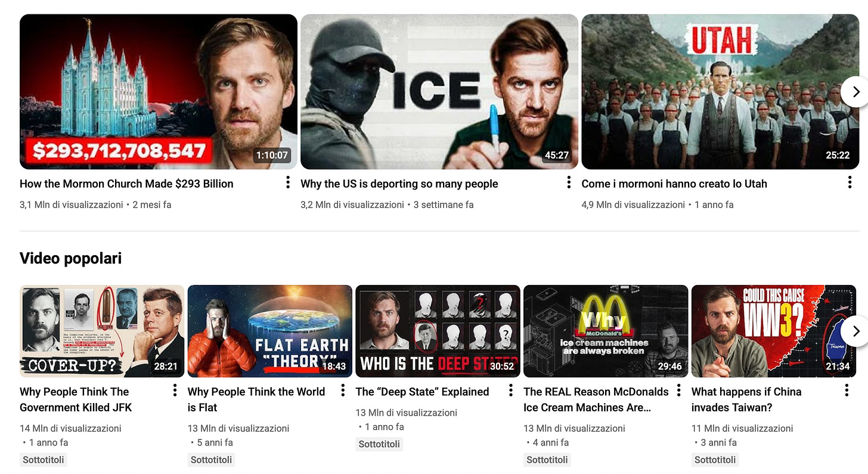Screen dimensions: 868x474
Task: Click Sottotitoli badge under Taiwan video
Action: 715,460
